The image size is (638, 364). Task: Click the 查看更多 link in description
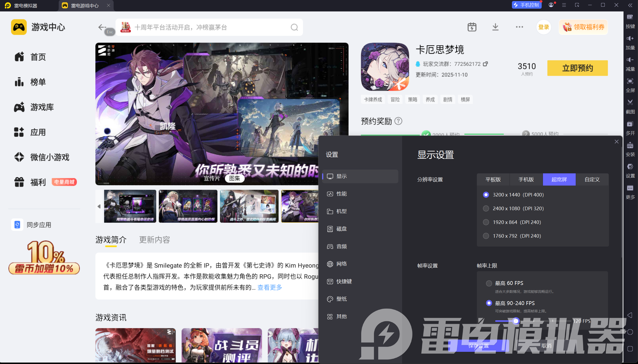coord(270,287)
